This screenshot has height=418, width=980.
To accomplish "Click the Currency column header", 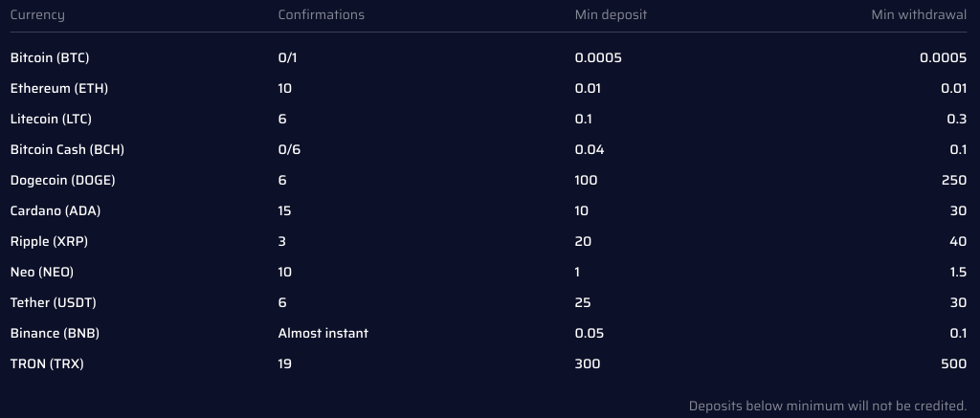I will [37, 15].
